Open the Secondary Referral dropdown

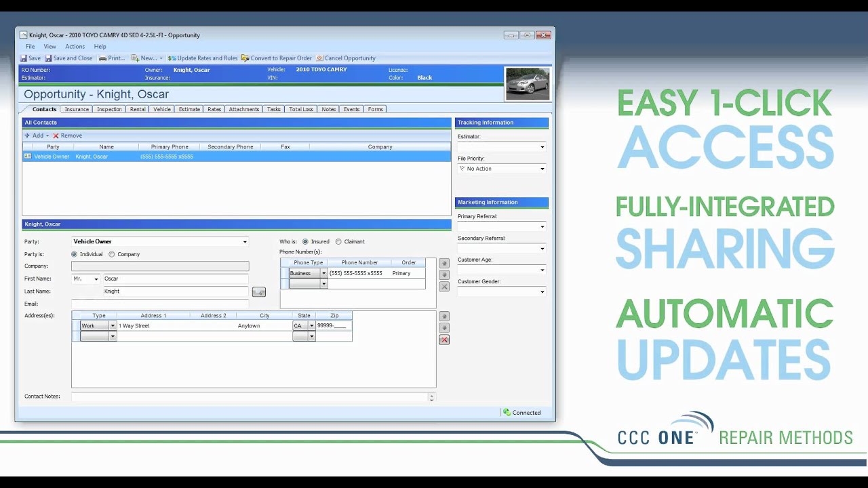[542, 249]
